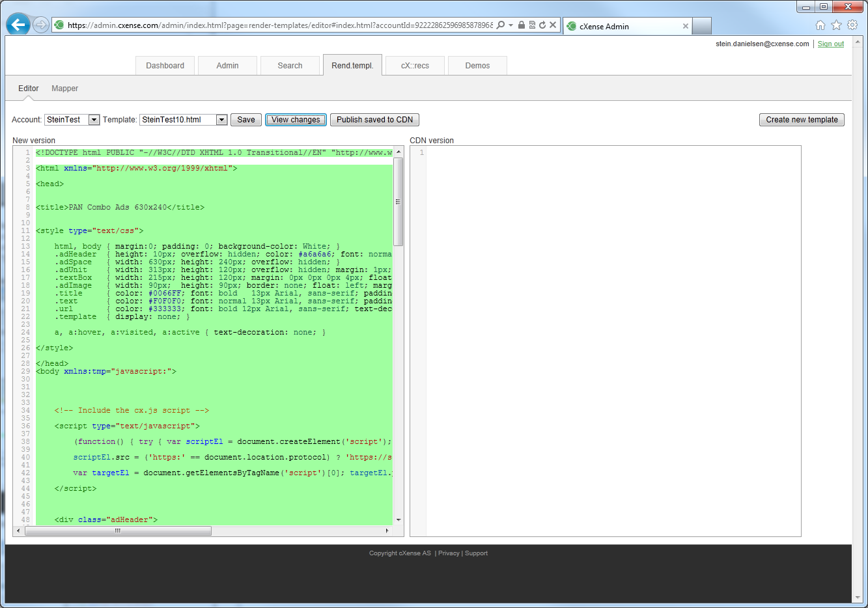Click the security padlock icon
The image size is (868, 608).
[522, 25]
